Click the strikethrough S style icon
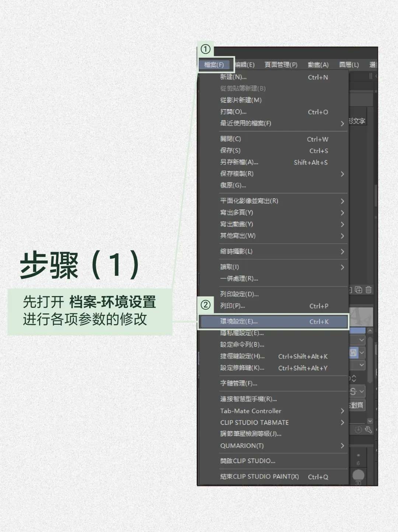This screenshot has width=398, height=532. [x=353, y=392]
